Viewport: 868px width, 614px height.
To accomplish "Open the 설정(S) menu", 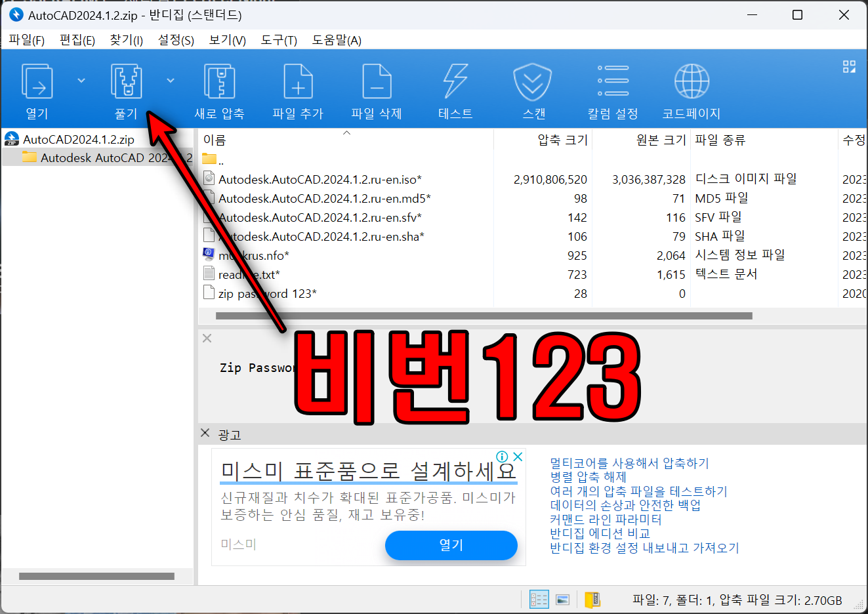I will [176, 40].
